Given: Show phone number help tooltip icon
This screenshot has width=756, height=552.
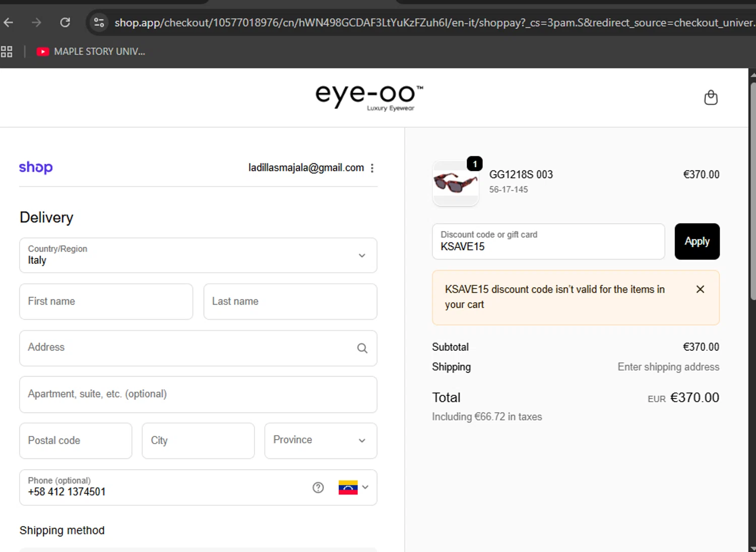Looking at the screenshot, I should click(x=318, y=487).
